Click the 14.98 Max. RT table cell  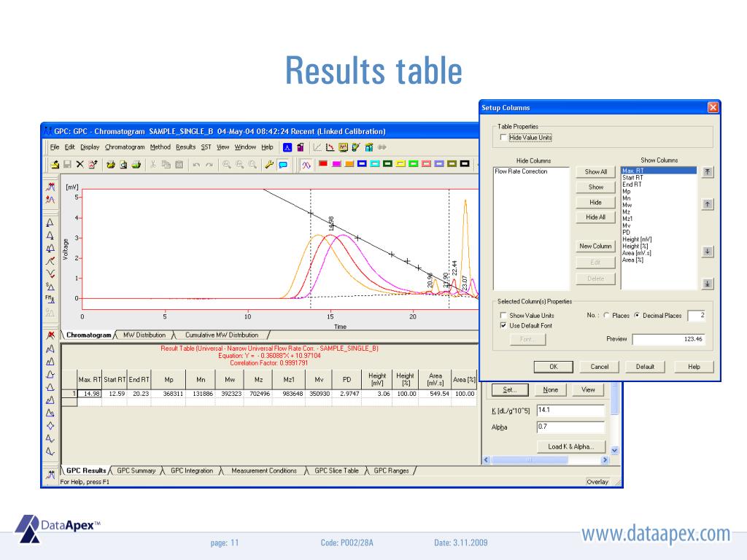[x=90, y=394]
